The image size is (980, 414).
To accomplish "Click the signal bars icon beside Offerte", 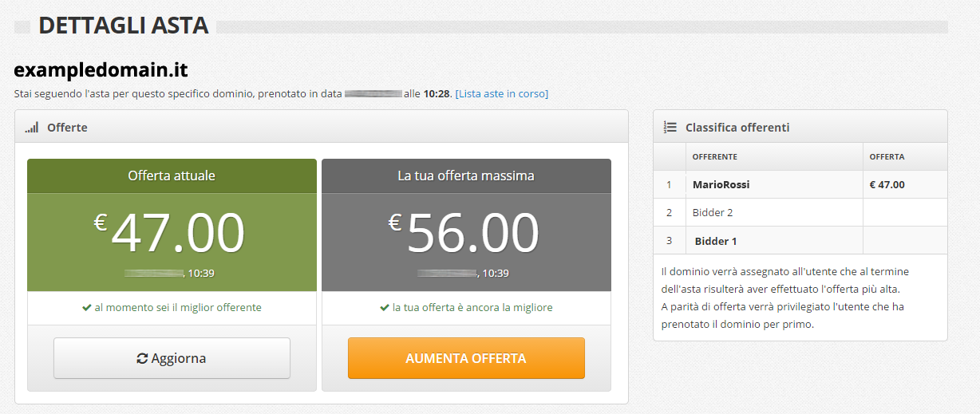I will click(31, 128).
